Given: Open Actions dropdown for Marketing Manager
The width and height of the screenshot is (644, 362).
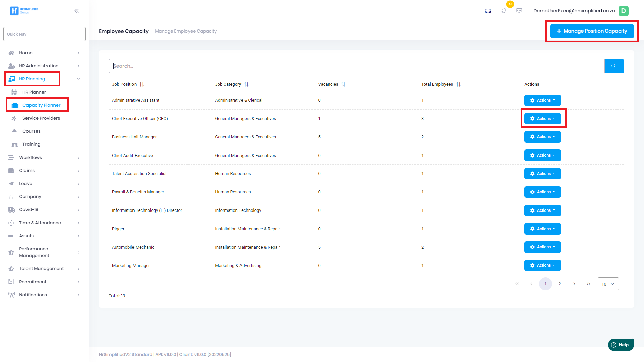Looking at the screenshot, I should click(x=542, y=265).
